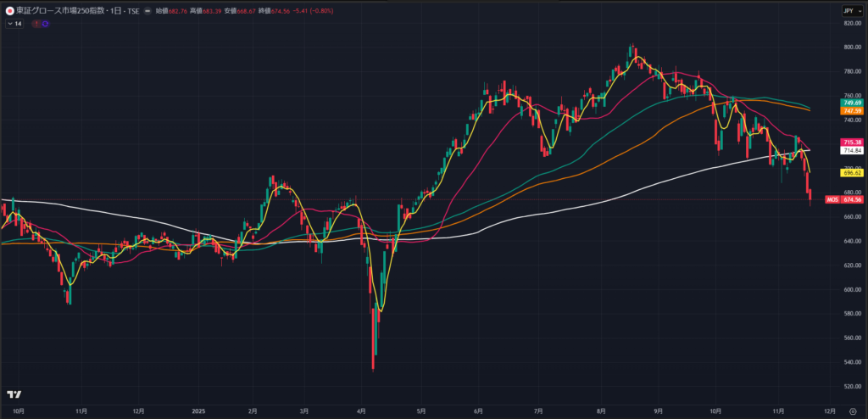Click the 2025 label on time axis
Viewport: 868px width, 419px height.
click(x=198, y=411)
